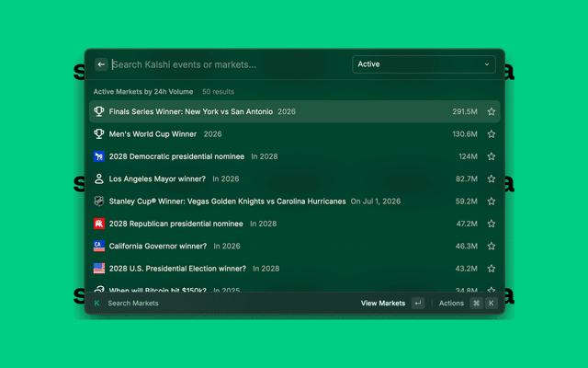Click the California flag icon
588x368 pixels.
99,246
